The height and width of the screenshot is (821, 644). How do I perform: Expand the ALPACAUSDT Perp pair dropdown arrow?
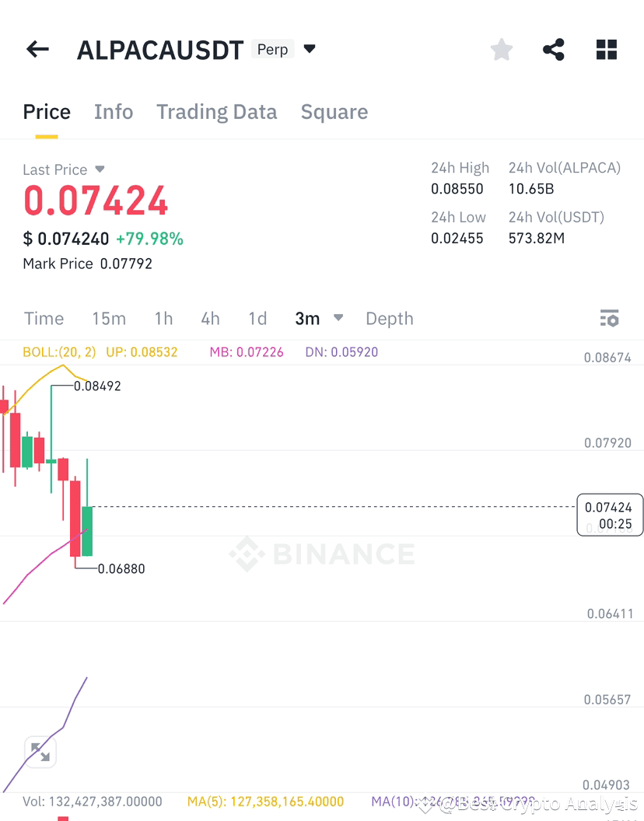(x=310, y=49)
